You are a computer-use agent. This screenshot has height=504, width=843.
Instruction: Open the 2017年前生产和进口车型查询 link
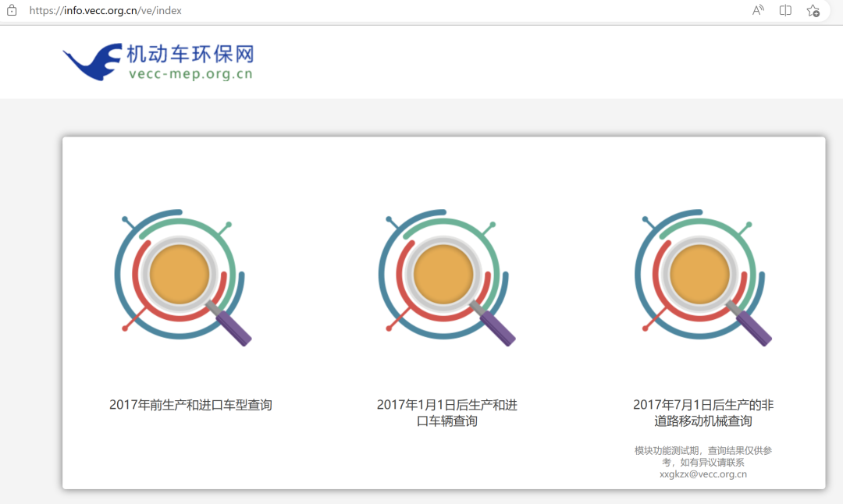tap(190, 405)
